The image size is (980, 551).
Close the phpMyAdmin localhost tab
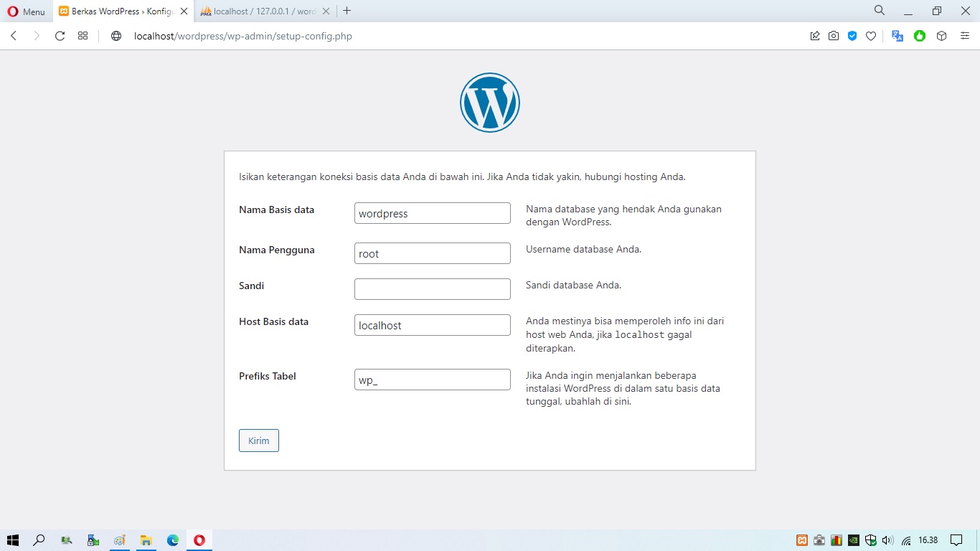[326, 11]
